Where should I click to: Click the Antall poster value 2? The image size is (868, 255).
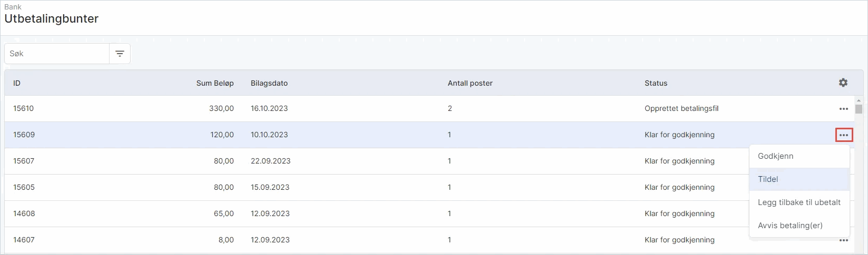[x=450, y=108]
